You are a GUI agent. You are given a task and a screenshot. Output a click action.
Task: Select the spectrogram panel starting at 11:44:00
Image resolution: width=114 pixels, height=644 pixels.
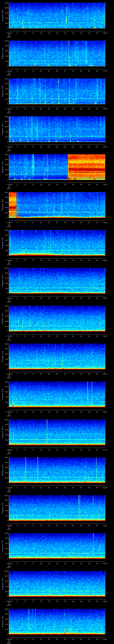57,584
